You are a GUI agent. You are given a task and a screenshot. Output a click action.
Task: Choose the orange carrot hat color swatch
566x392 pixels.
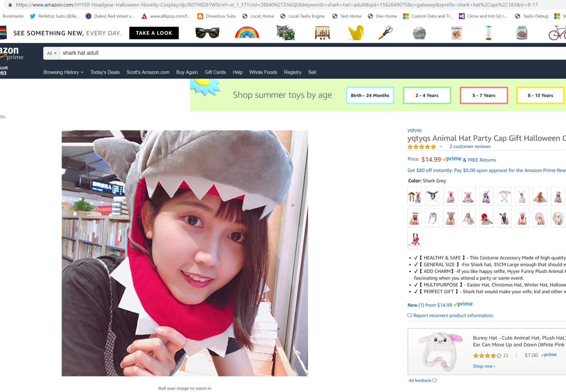(x=540, y=196)
